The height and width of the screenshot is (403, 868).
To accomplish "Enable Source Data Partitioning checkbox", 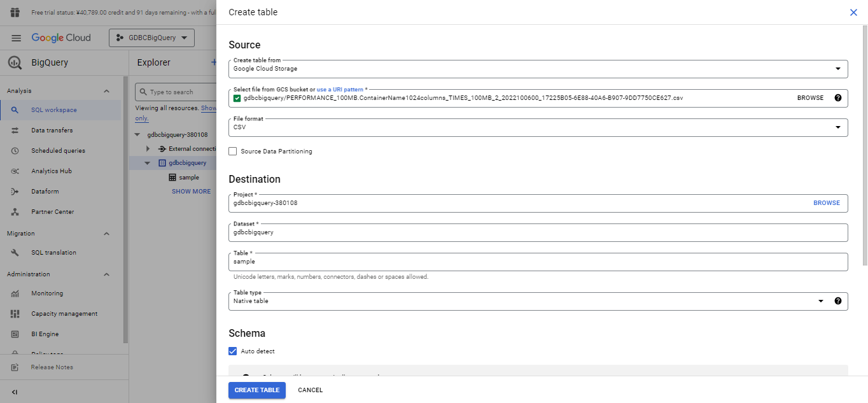I will [x=233, y=152].
